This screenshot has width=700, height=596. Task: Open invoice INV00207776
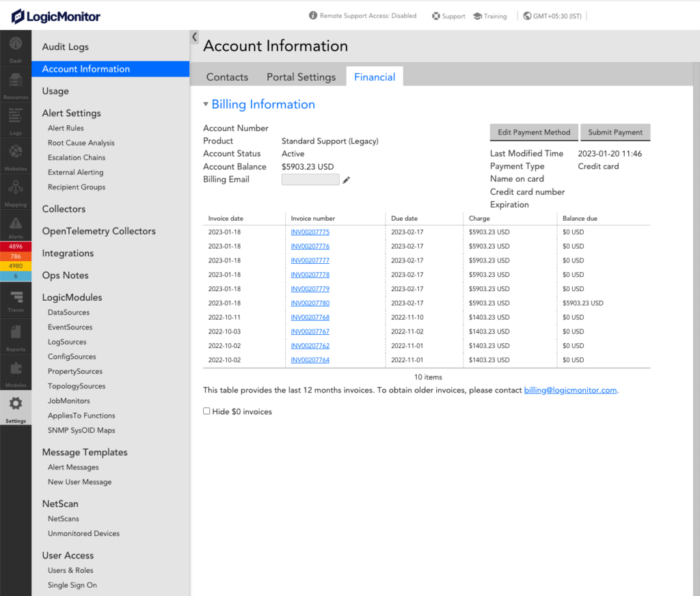point(310,247)
